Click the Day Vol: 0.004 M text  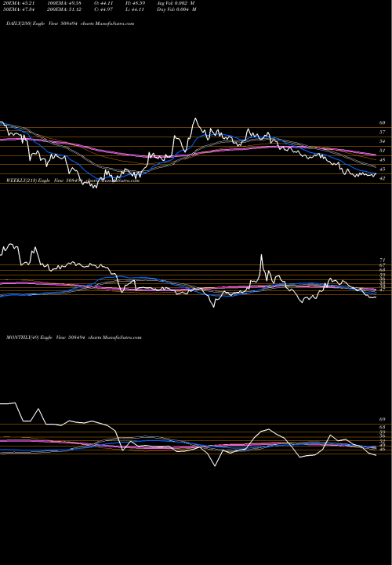pyautogui.click(x=176, y=9)
